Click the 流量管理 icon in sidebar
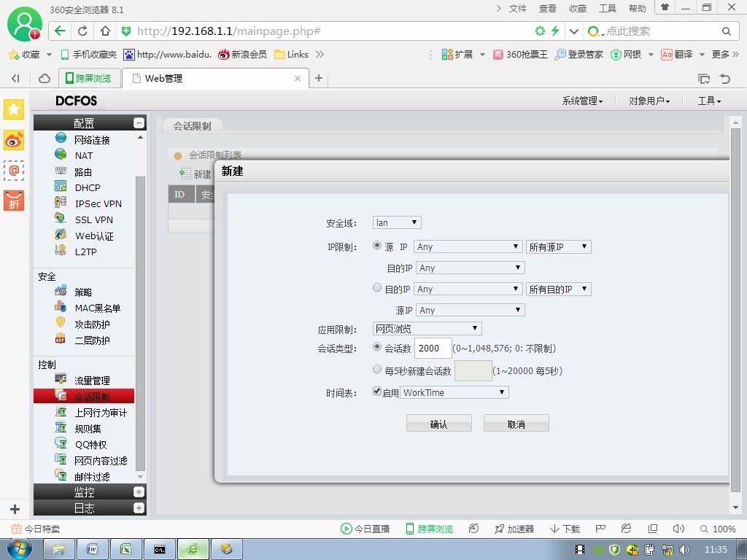 click(61, 379)
